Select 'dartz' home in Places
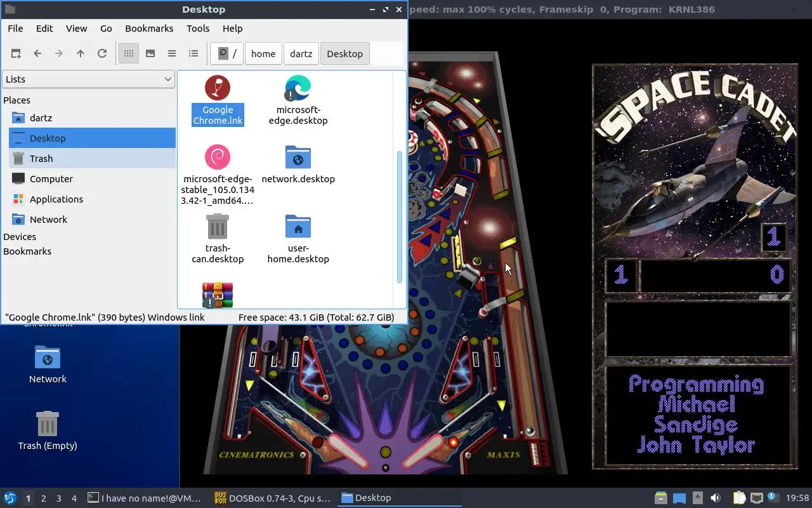 (x=92, y=118)
